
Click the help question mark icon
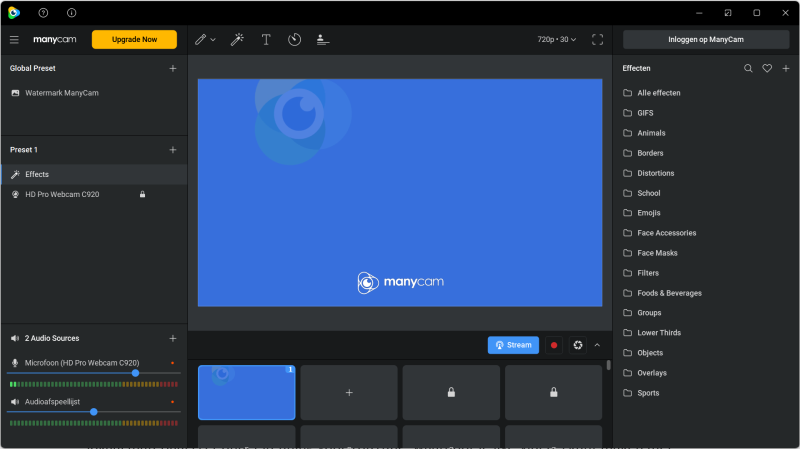[x=43, y=13]
